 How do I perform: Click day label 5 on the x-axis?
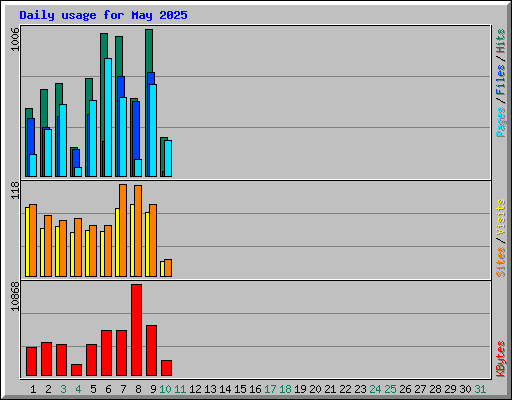93,389
